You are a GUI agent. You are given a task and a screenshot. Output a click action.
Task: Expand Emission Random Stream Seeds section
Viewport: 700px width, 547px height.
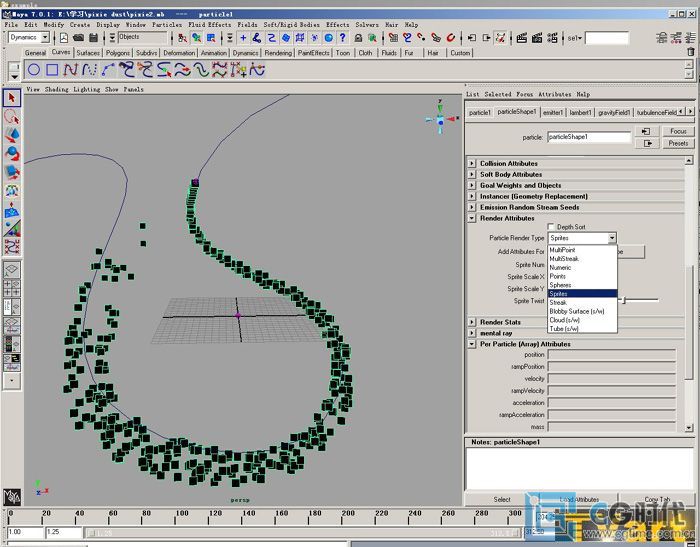pyautogui.click(x=472, y=207)
